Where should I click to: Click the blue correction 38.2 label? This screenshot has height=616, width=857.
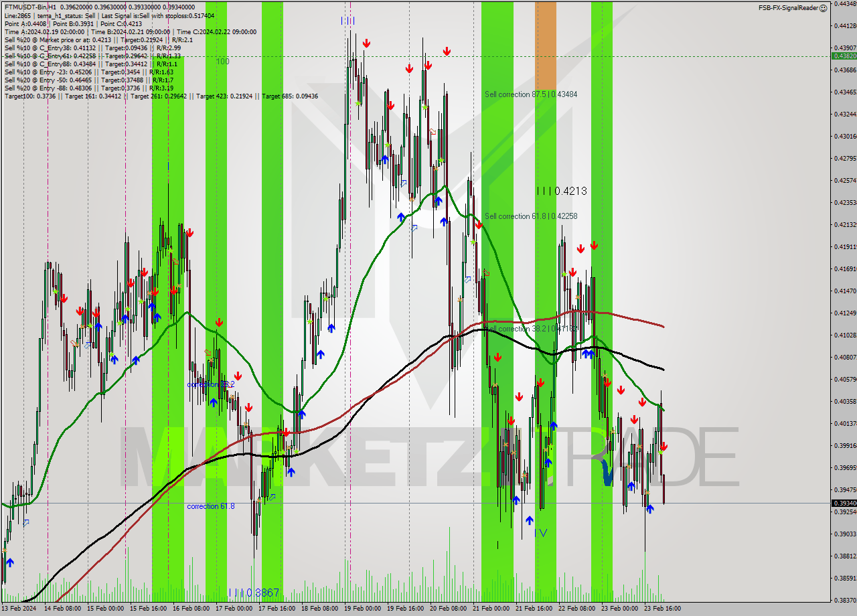tap(211, 384)
